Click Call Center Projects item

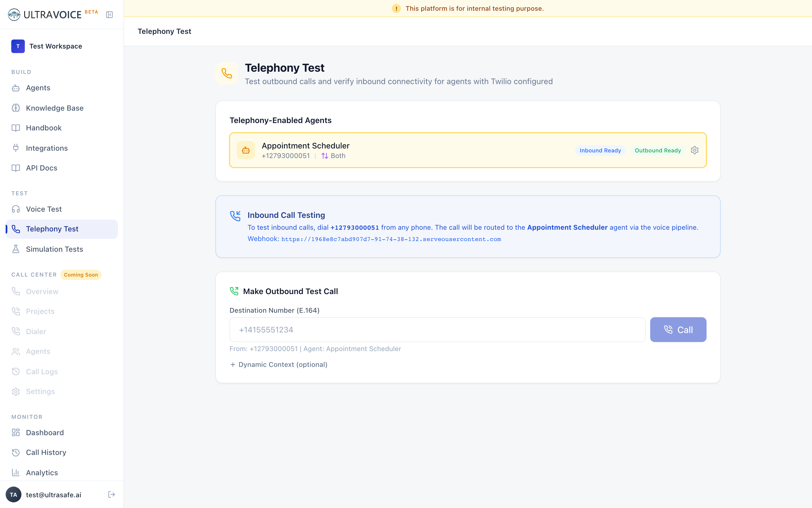pyautogui.click(x=62, y=311)
